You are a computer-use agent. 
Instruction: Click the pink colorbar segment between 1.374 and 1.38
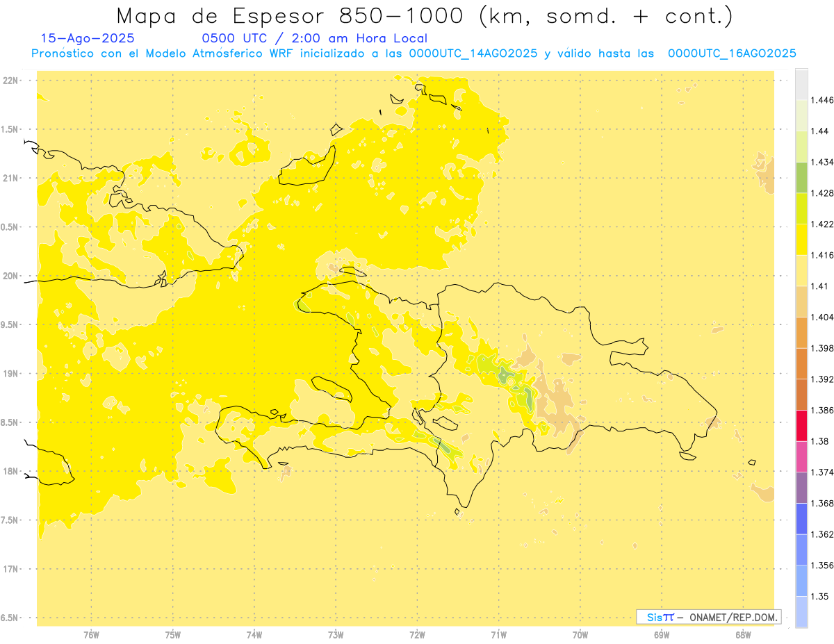801,456
